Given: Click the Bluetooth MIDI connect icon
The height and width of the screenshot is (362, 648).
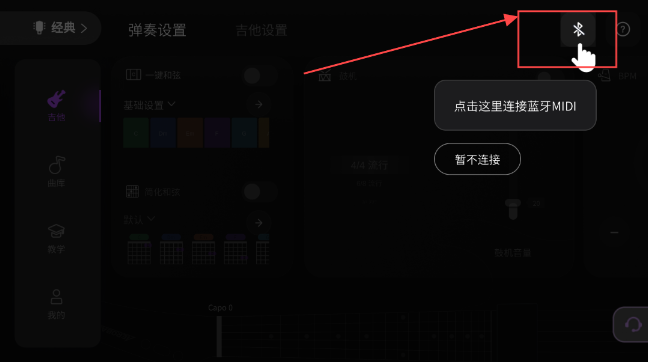Looking at the screenshot, I should [x=578, y=29].
